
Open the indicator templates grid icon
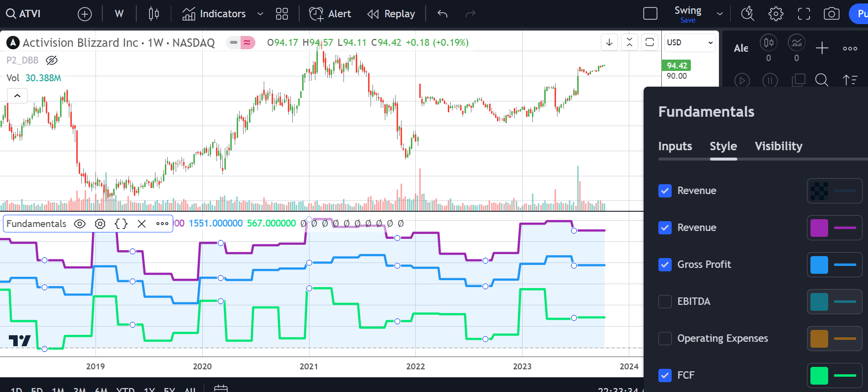coord(282,14)
